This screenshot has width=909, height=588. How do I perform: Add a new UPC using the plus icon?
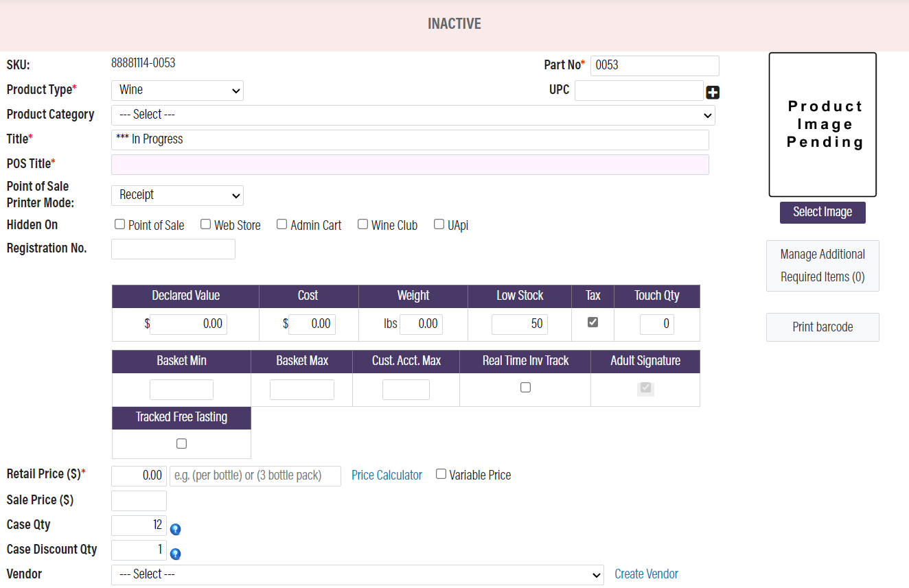712,91
